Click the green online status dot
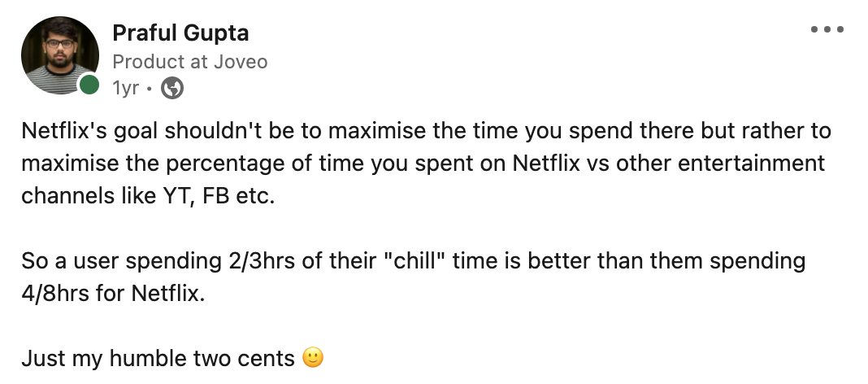This screenshot has height=384, width=868. tap(89, 84)
